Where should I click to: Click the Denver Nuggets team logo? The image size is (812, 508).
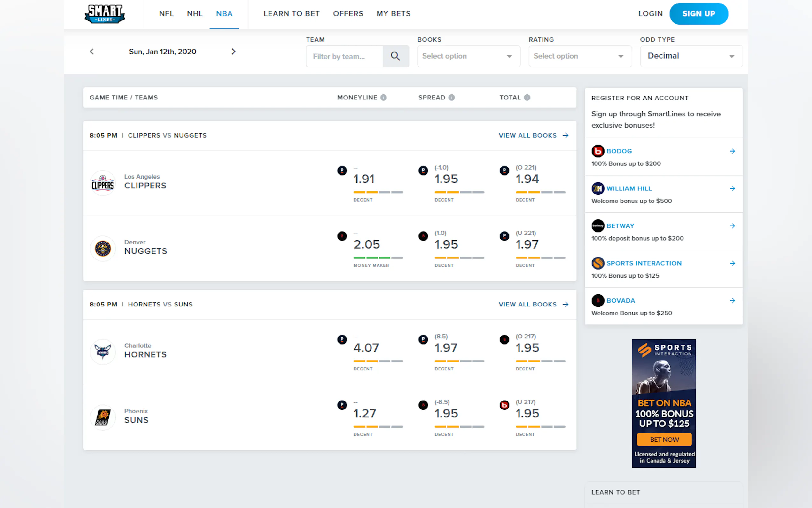tap(103, 249)
